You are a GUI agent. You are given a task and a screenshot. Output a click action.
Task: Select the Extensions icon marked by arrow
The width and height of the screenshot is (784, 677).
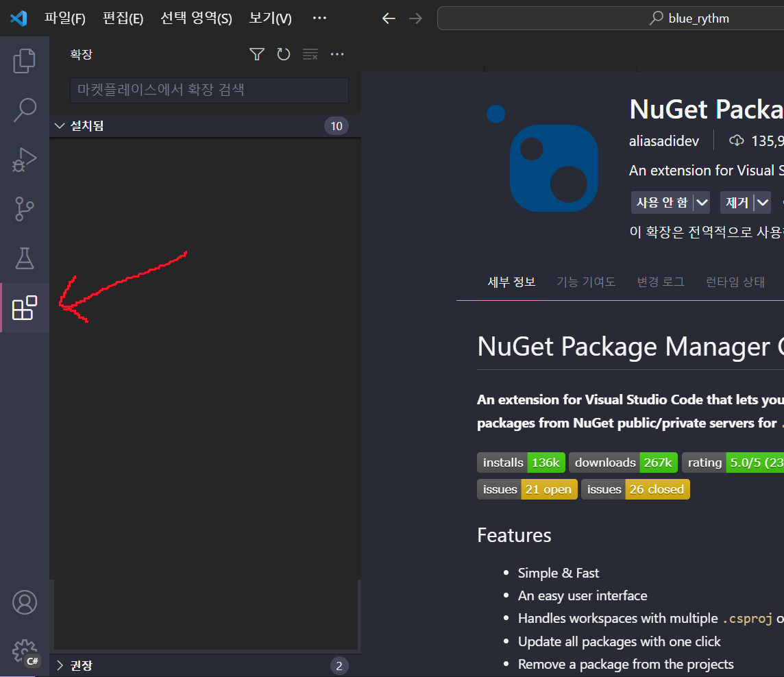coord(25,308)
